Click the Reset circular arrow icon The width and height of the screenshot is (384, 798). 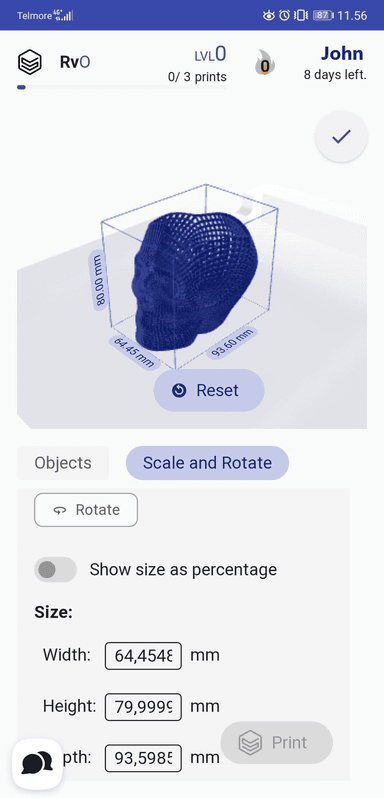click(x=179, y=390)
